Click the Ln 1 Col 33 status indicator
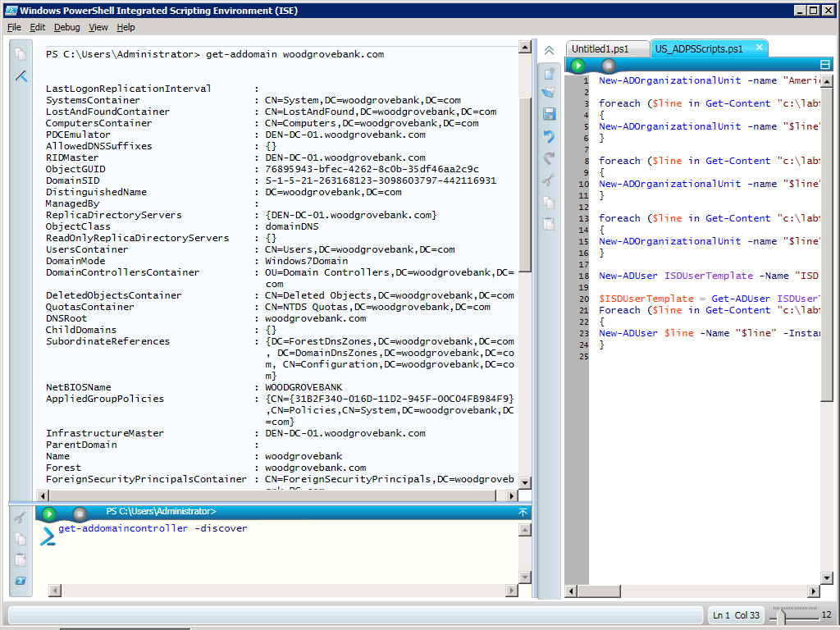 click(x=736, y=615)
